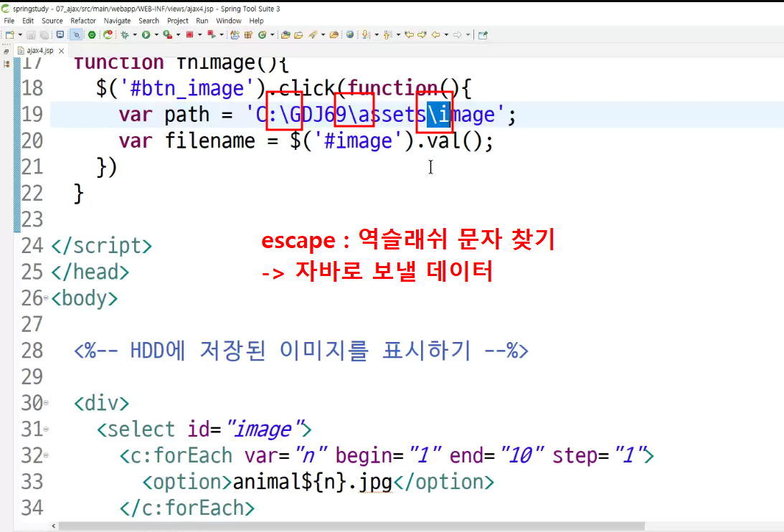The width and height of the screenshot is (784, 532).
Task: Open the File menu
Action: coord(9,21)
